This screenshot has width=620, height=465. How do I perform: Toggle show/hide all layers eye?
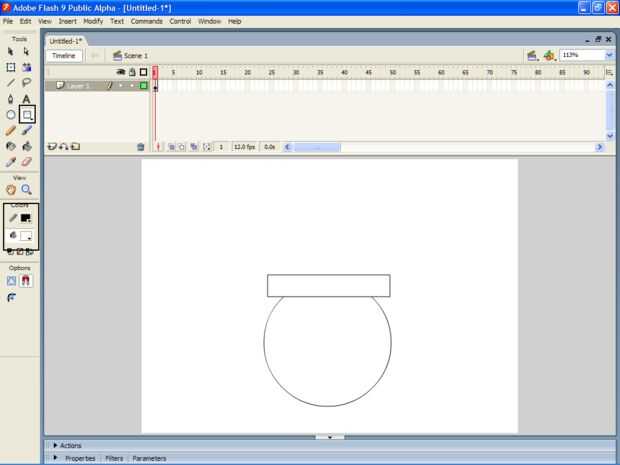(x=121, y=72)
